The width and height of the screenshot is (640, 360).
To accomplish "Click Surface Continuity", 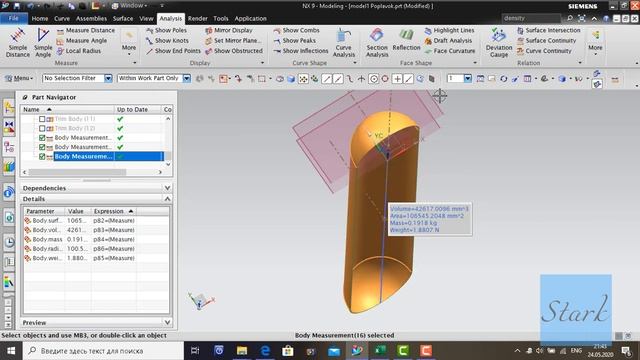I will pyautogui.click(x=547, y=41).
